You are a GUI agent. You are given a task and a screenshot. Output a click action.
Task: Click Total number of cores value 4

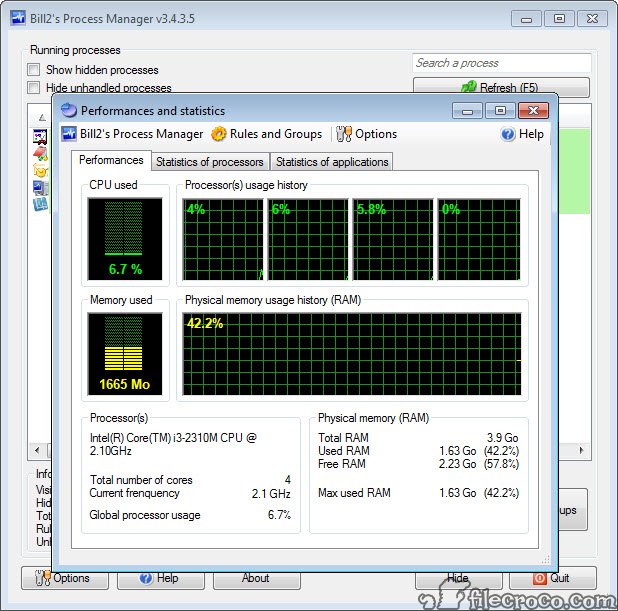(288, 480)
